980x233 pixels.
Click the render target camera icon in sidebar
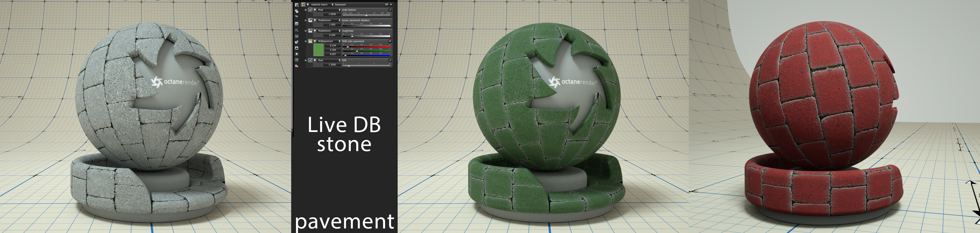(x=297, y=5)
